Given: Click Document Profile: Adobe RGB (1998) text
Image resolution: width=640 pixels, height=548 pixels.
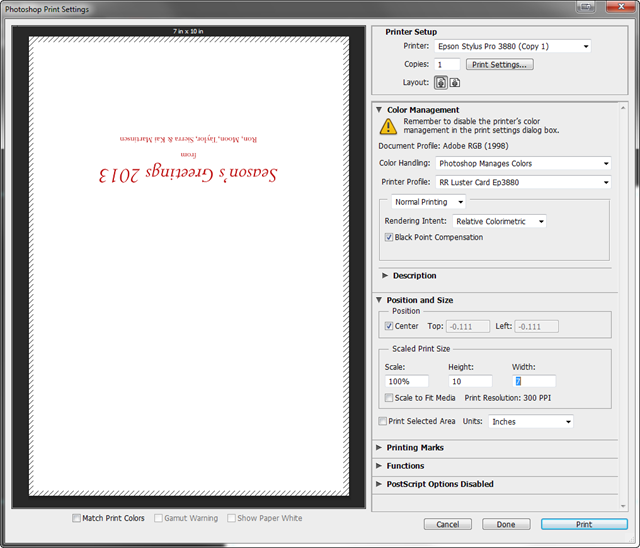Looking at the screenshot, I should pyautogui.click(x=443, y=146).
